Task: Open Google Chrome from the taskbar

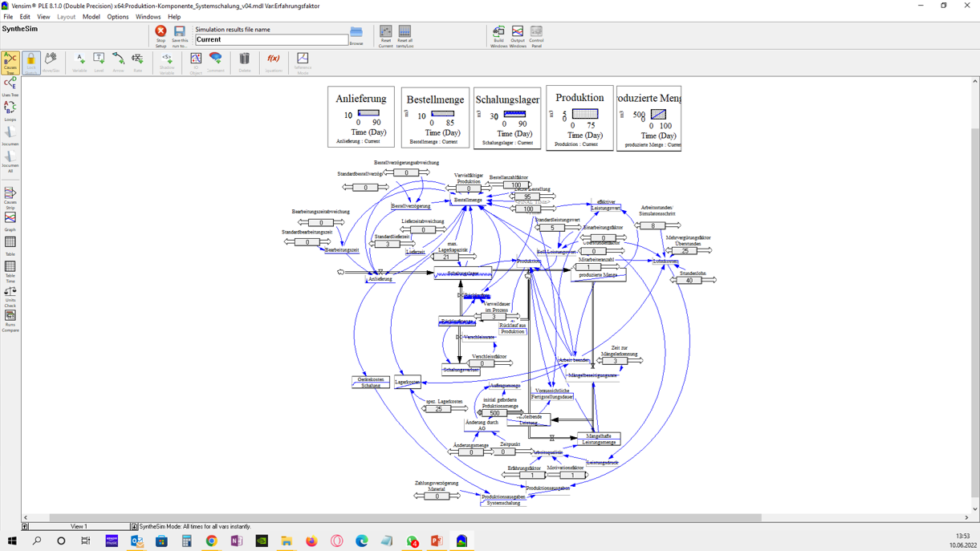Action: click(211, 541)
